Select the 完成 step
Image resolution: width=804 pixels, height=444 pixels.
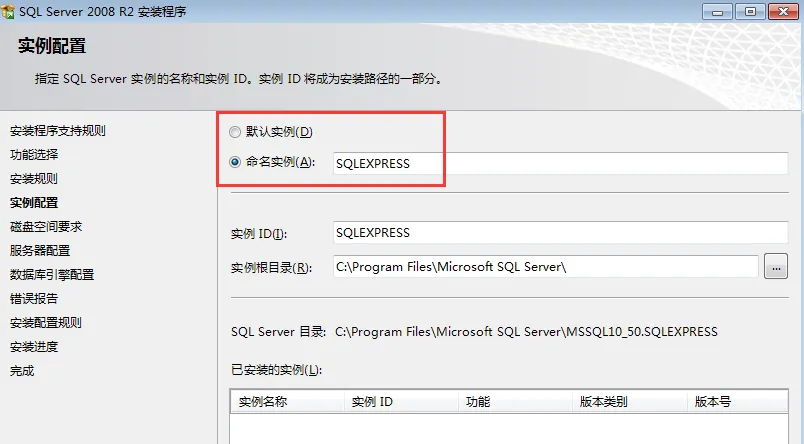coord(22,371)
